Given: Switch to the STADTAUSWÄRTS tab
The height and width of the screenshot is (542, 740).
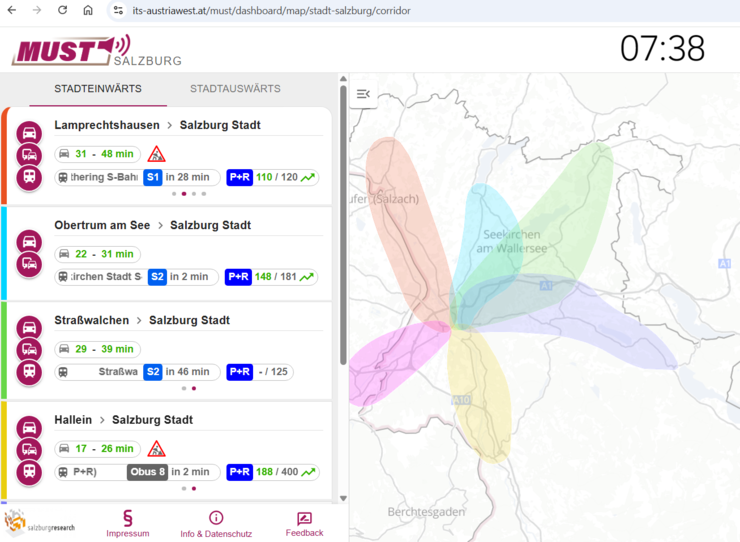Looking at the screenshot, I should [235, 89].
